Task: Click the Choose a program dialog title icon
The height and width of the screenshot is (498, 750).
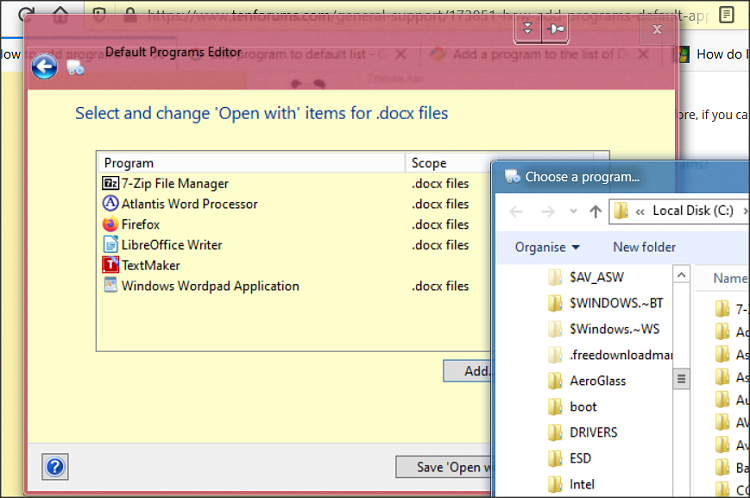Action: tap(512, 177)
